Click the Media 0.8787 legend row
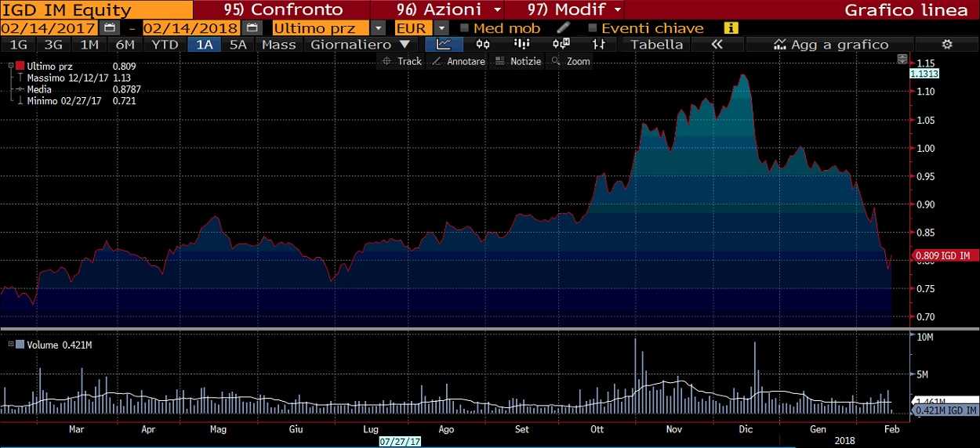Screen dimensions: 980x448 point(79,89)
